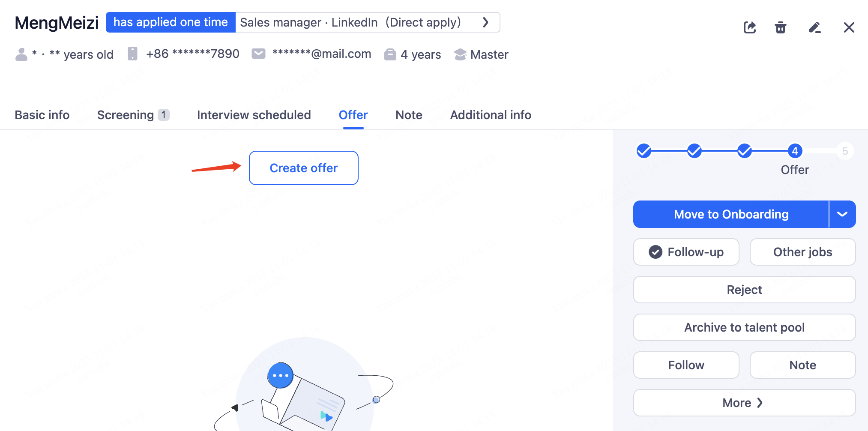Click the Create offer button

pos(303,168)
